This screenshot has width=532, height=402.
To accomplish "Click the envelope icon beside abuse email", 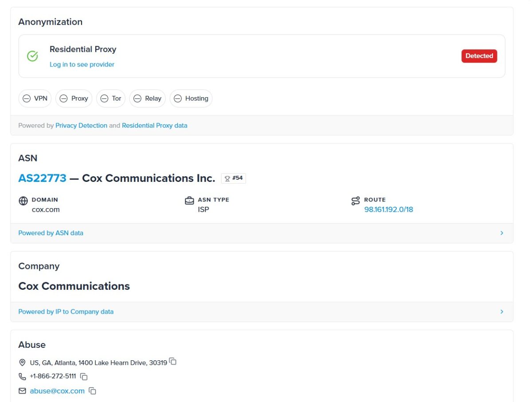I will click(22, 391).
